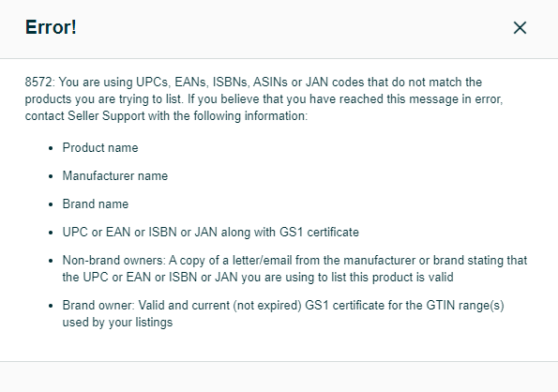Click the "GTIN range(s)" text
558x392 pixels.
pos(465,306)
